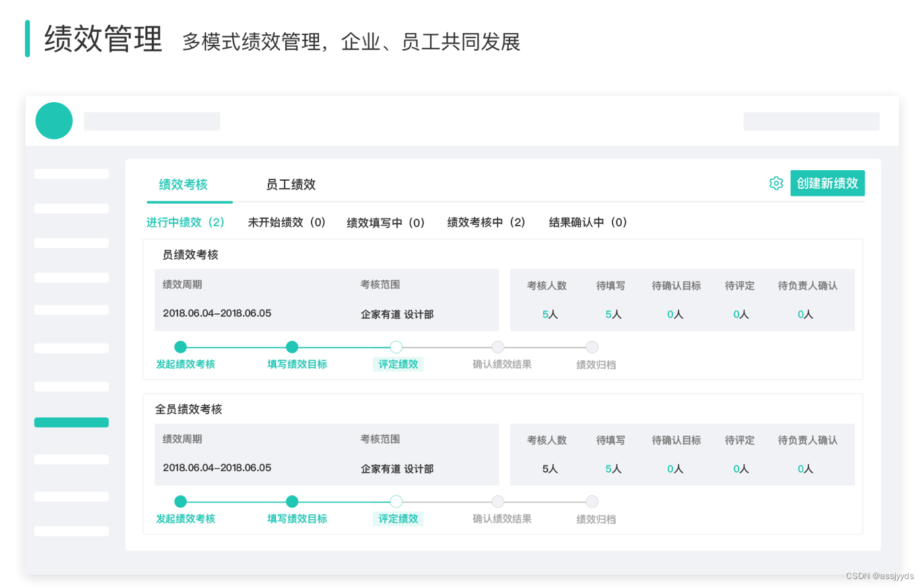Select the 确认绩效结果 step circle
Image resolution: width=924 pixels, height=587 pixels.
tap(498, 347)
